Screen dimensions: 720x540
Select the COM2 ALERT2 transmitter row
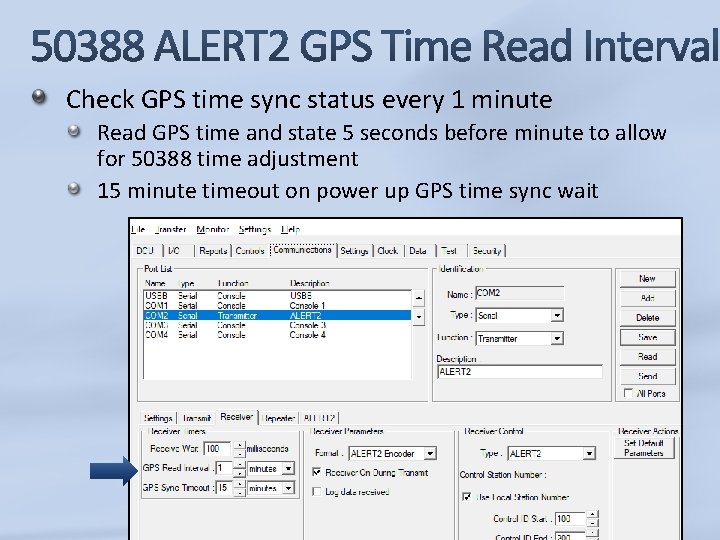click(277, 315)
